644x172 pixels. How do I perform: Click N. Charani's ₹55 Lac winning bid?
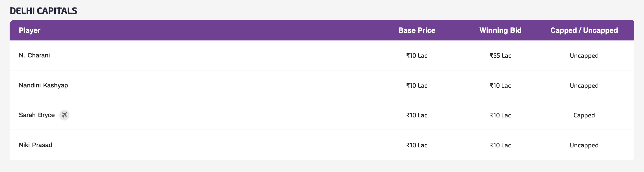(500, 56)
